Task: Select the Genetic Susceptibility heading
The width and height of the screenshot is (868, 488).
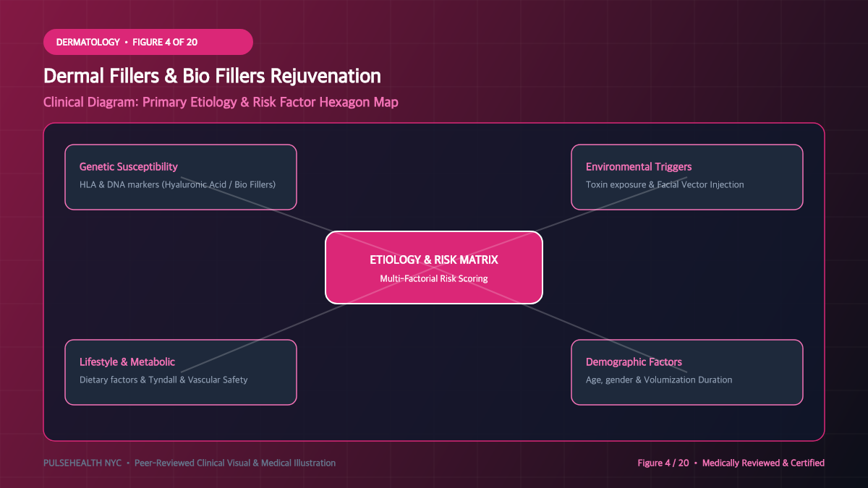Action: point(129,167)
